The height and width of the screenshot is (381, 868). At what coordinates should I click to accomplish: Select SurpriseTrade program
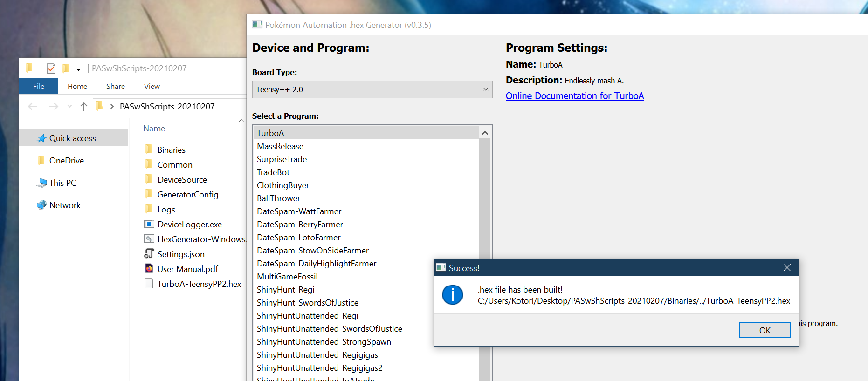tap(366, 159)
